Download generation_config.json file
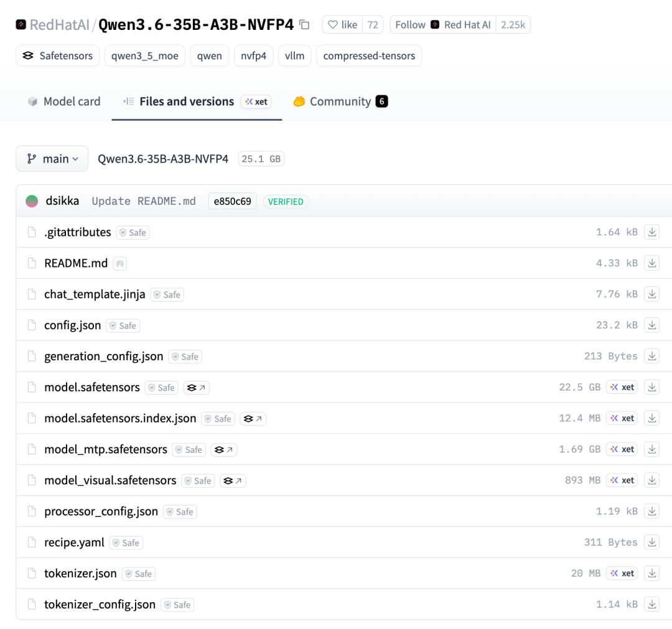 652,356
